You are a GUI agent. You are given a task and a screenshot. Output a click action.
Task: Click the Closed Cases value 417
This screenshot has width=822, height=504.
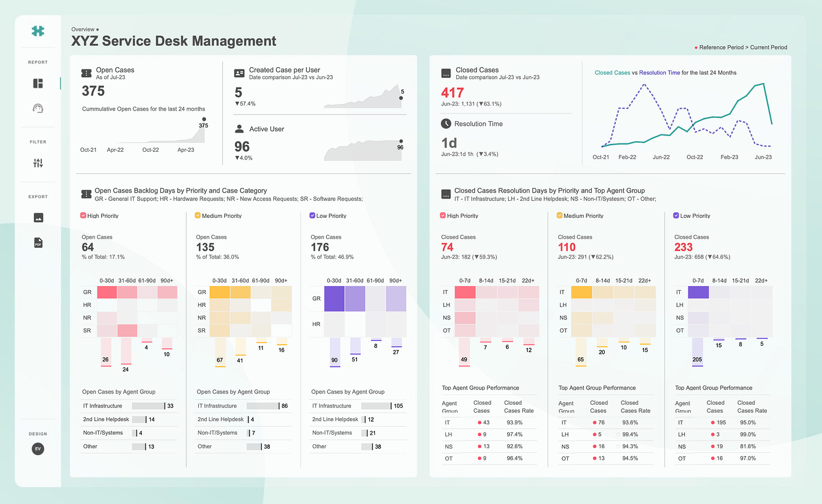click(x=452, y=93)
